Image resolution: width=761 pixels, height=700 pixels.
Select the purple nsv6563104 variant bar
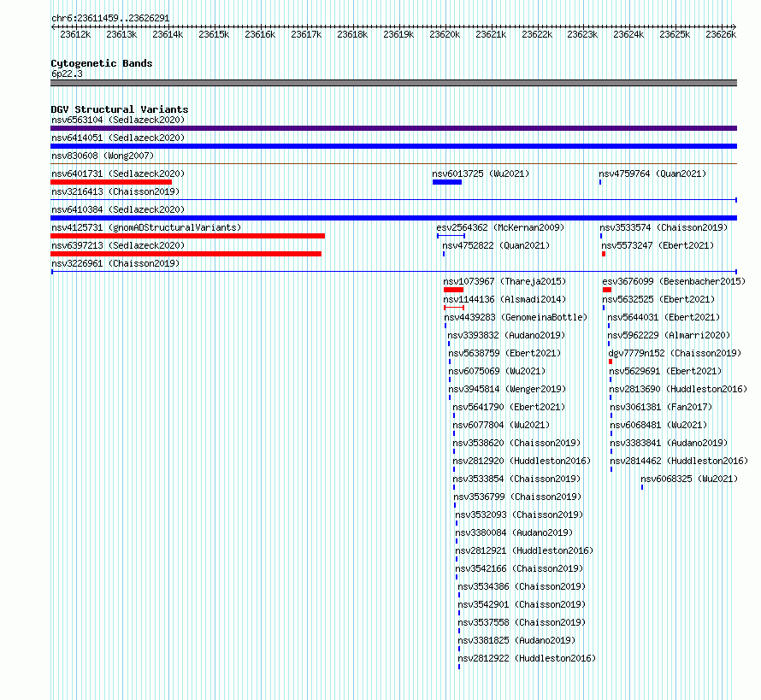point(393,128)
